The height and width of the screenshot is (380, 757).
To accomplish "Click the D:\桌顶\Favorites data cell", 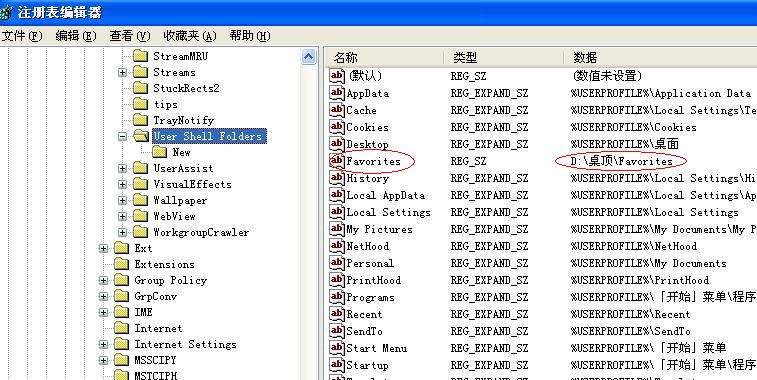I will (x=621, y=161).
